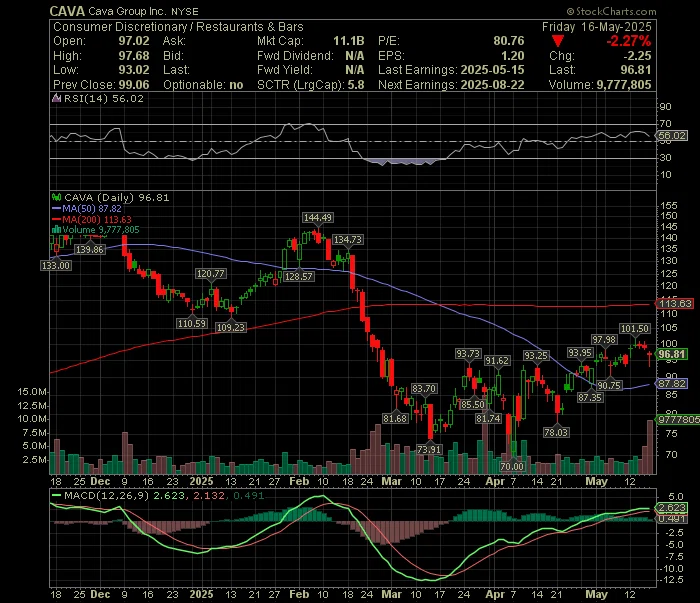Click the Low value 93.02
Screen dimensions: 700x603
(x=134, y=70)
